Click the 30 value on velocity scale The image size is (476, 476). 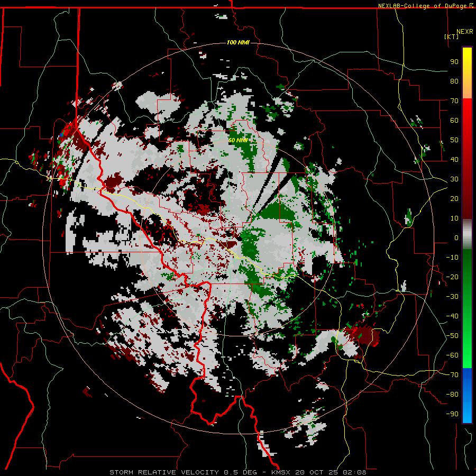tap(454, 179)
